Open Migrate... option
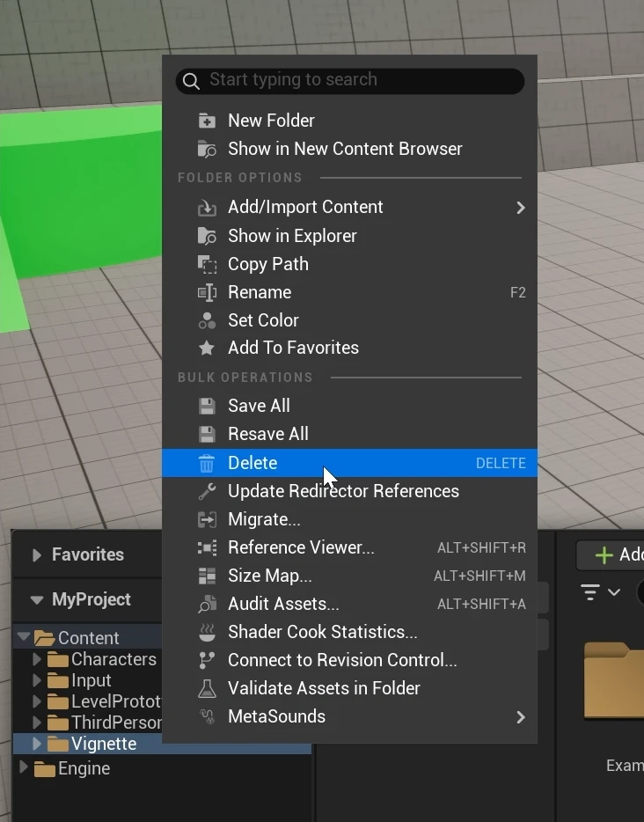Viewport: 644px width, 822px height. tap(349, 519)
